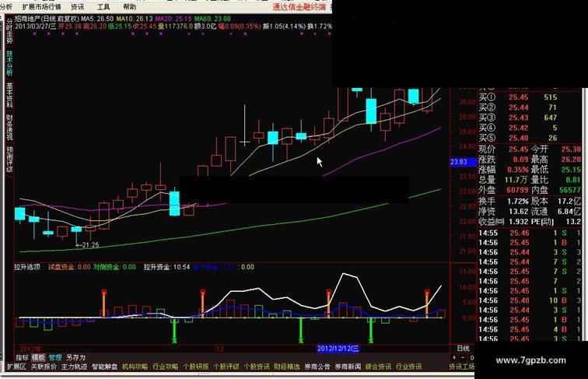Open the 个股资讯 bottom tab
The width and height of the screenshot is (588, 379).
257,367
